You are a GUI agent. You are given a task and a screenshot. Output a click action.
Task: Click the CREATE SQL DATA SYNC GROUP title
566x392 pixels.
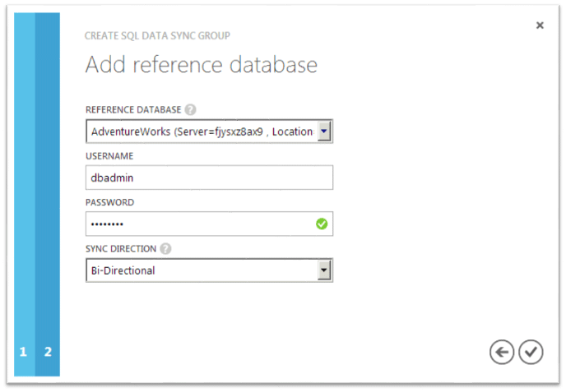tap(157, 35)
